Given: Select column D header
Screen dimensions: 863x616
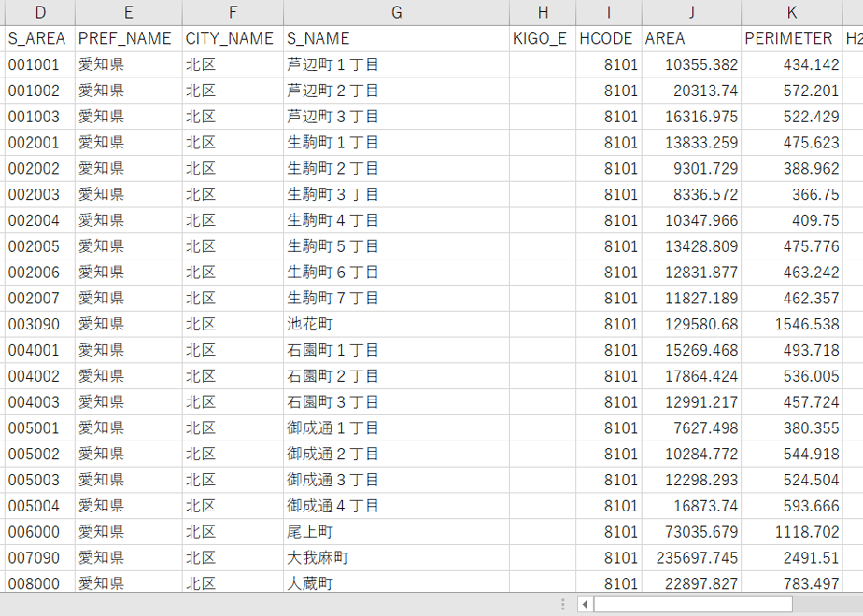Looking at the screenshot, I should pyautogui.click(x=39, y=13).
